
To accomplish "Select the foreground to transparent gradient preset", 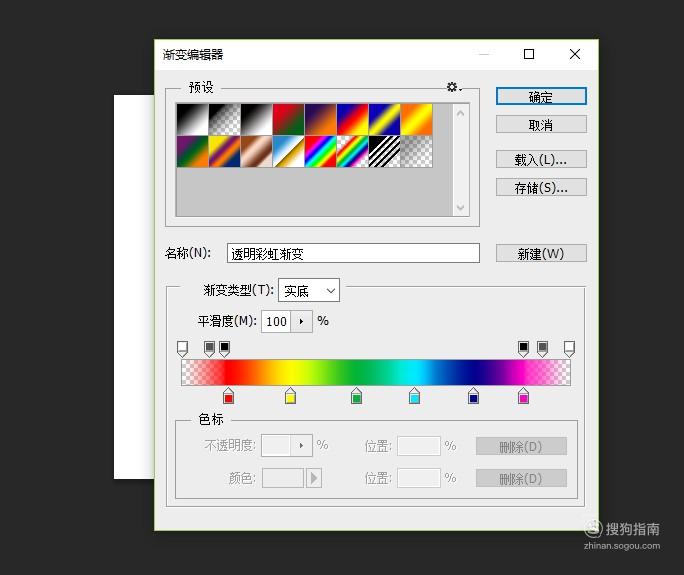I will pyautogui.click(x=225, y=119).
